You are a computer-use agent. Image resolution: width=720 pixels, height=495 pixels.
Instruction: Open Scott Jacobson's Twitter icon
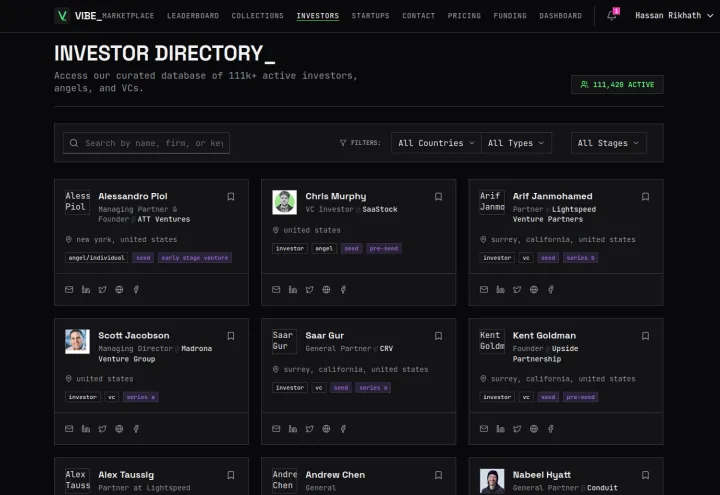pyautogui.click(x=102, y=428)
